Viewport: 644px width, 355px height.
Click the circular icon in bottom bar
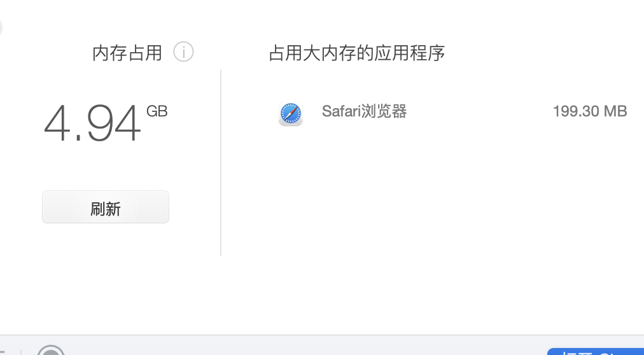(x=51, y=351)
